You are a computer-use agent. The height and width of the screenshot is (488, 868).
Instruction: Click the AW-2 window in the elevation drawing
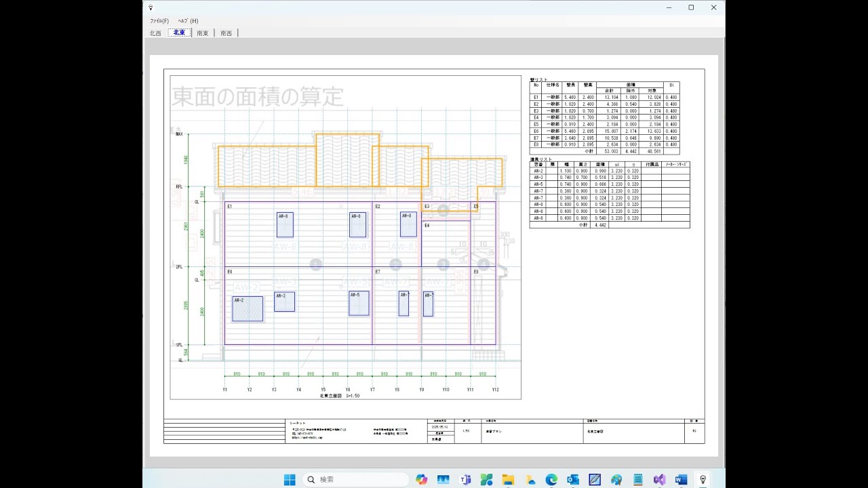248,308
